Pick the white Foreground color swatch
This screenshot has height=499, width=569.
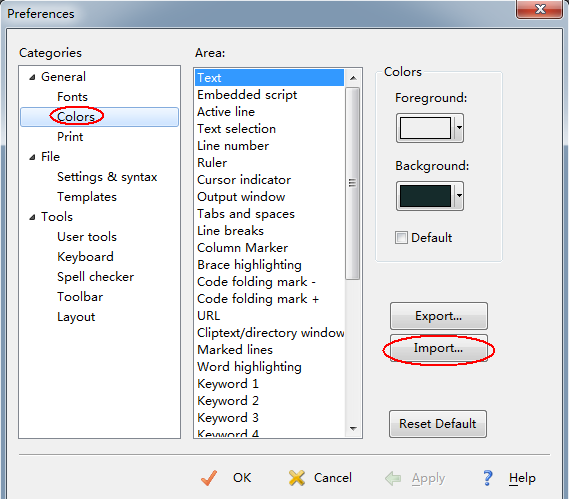pyautogui.click(x=425, y=128)
